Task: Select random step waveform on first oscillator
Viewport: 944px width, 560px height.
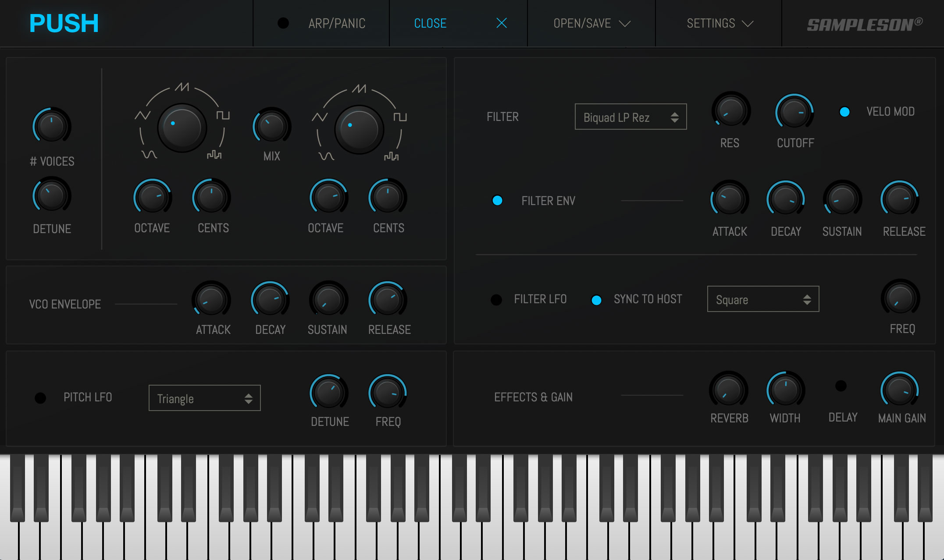Action: pos(214,155)
